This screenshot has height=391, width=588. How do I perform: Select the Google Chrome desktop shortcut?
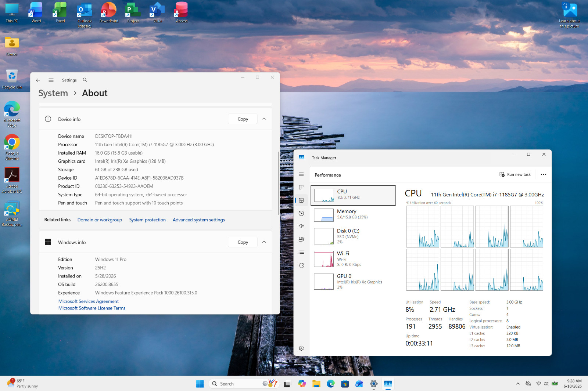(12, 148)
